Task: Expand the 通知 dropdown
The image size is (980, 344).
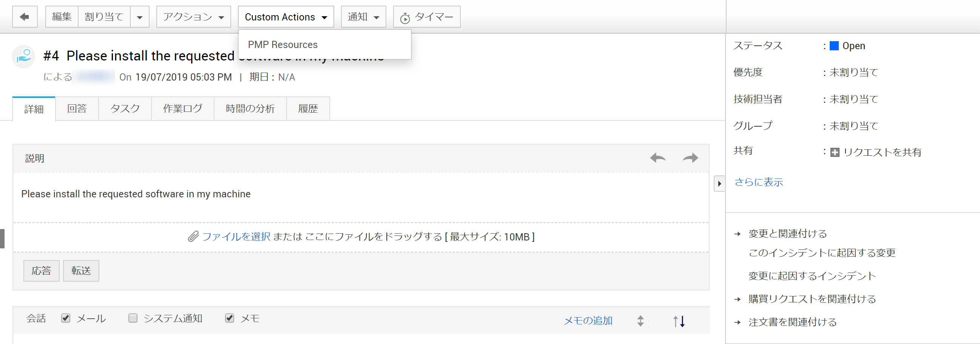Action: tap(363, 17)
